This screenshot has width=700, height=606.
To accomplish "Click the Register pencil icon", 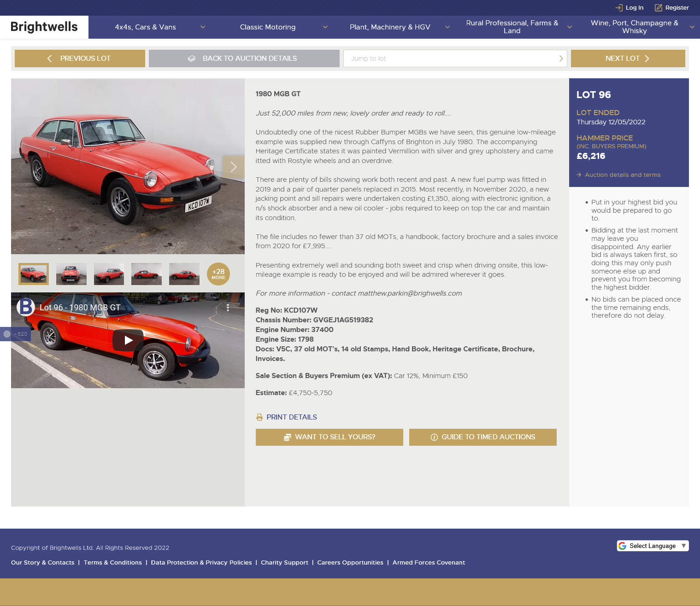I will [x=659, y=8].
